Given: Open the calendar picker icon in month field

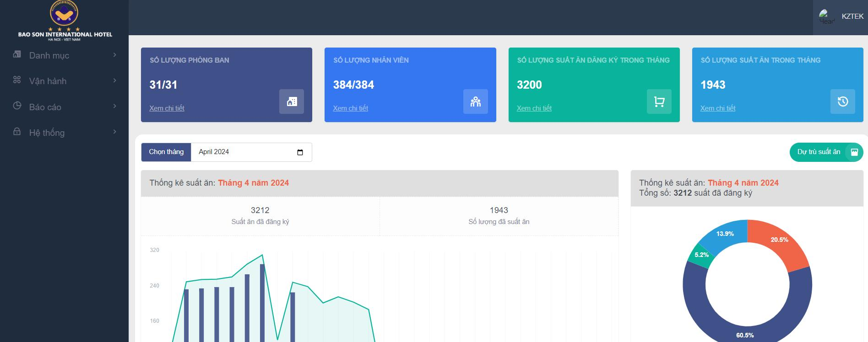Looking at the screenshot, I should point(300,152).
